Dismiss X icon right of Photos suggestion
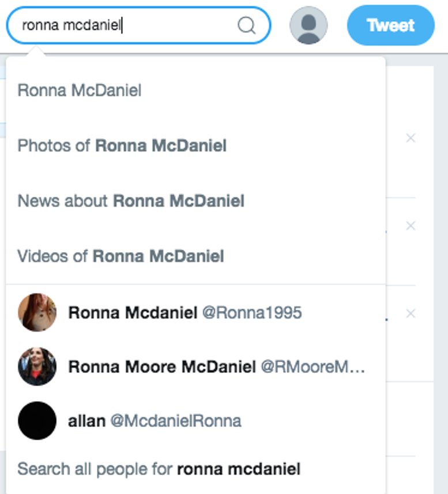 (411, 139)
